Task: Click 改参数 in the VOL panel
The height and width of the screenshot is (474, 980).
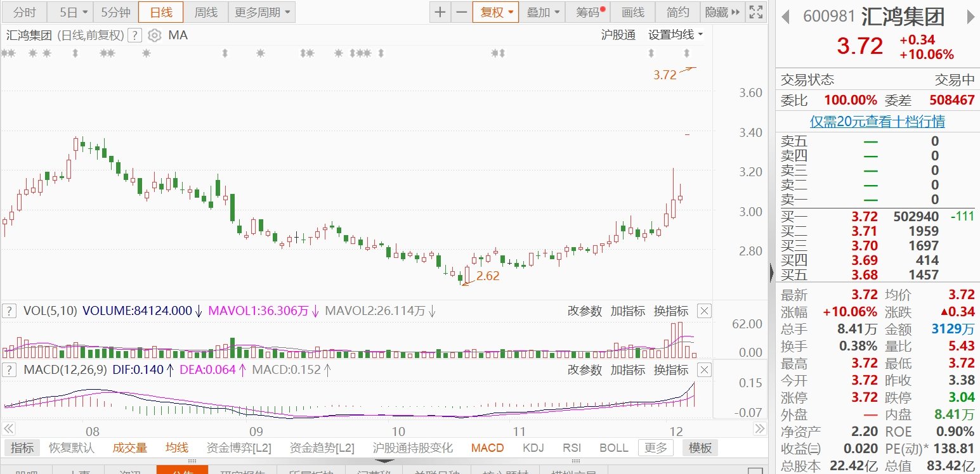Action: [584, 311]
